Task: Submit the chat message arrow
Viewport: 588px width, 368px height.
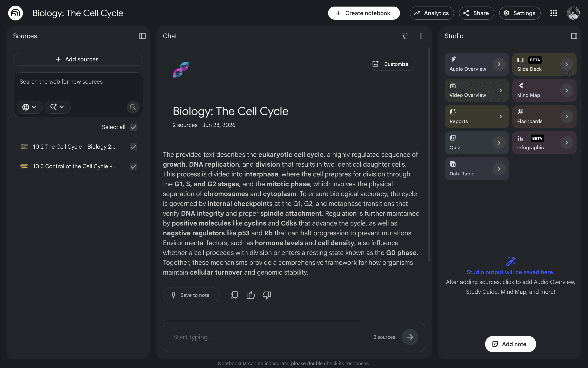Action: coord(410,337)
